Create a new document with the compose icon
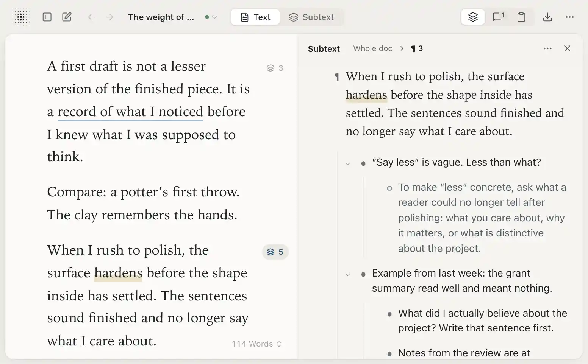This screenshot has height=364, width=588. click(67, 17)
